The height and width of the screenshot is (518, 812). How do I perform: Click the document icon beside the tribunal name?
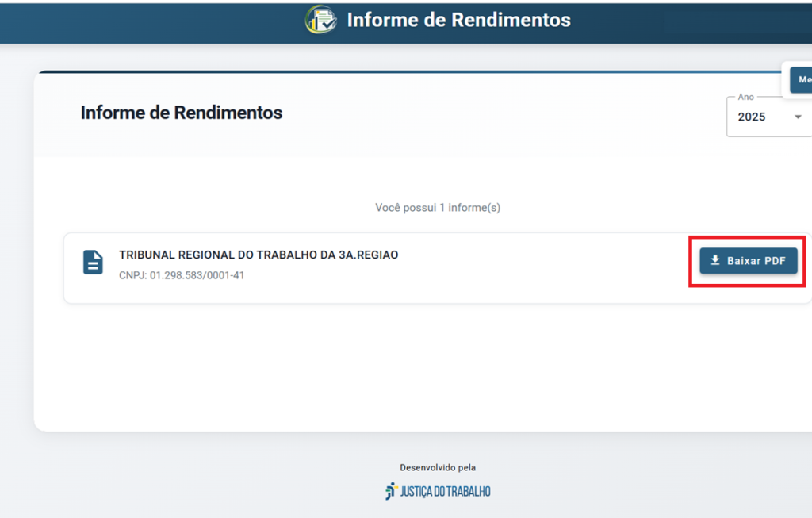94,263
